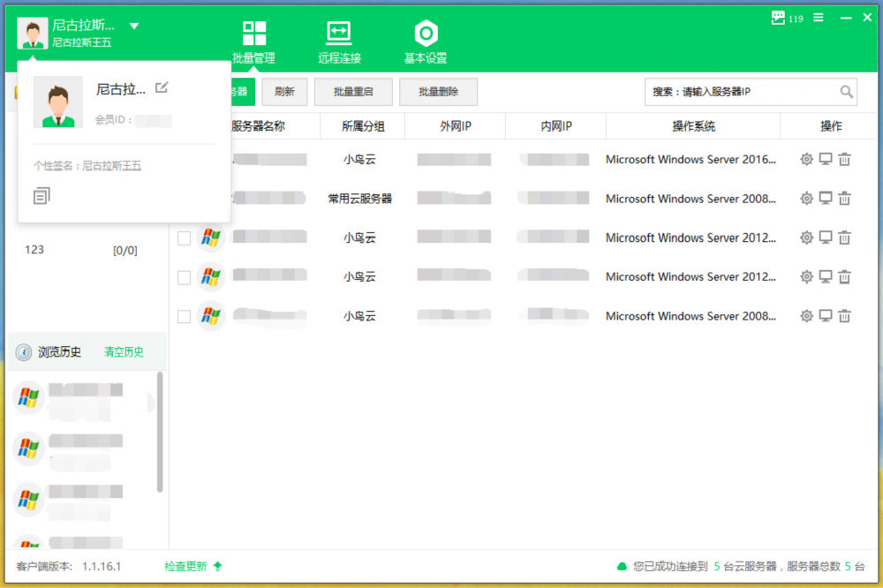Click the monitor icon on the last server row
The width and height of the screenshot is (883, 588).
[826, 316]
